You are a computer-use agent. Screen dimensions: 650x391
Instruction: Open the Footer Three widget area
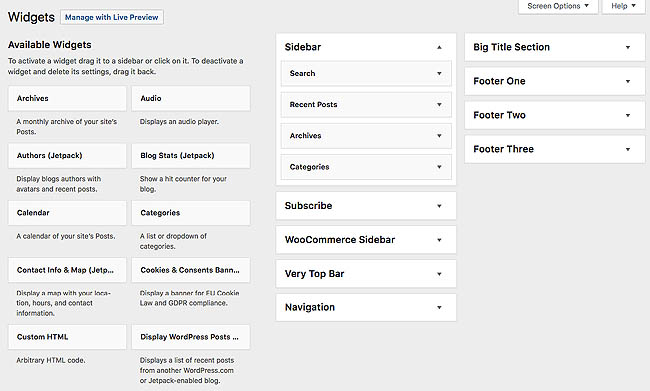coord(555,149)
